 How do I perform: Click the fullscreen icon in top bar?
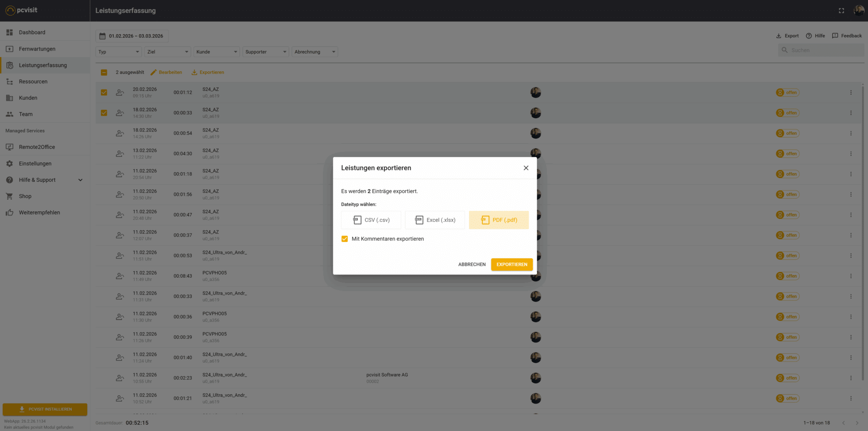pyautogui.click(x=841, y=11)
